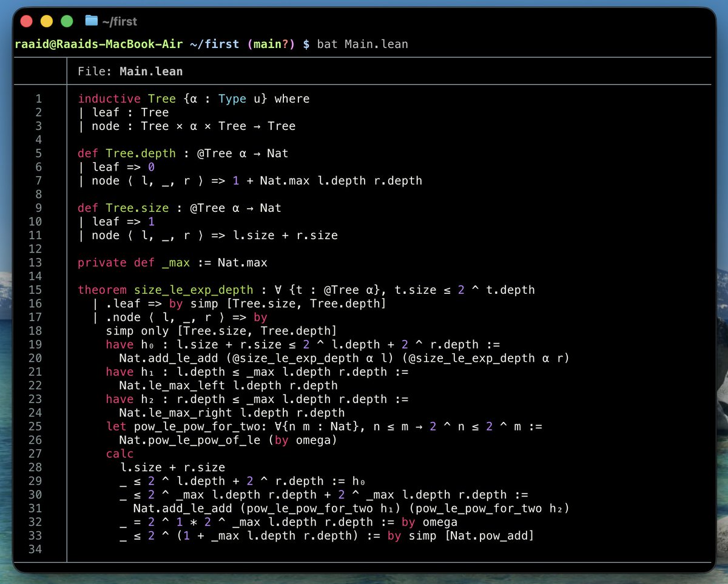Screen dimensions: 728x584
Task: Click "l.size + r.size" on line 11
Action: [x=286, y=236]
